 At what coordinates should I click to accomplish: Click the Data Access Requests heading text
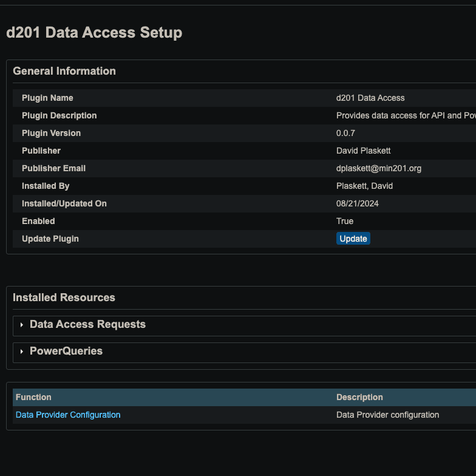point(87,324)
